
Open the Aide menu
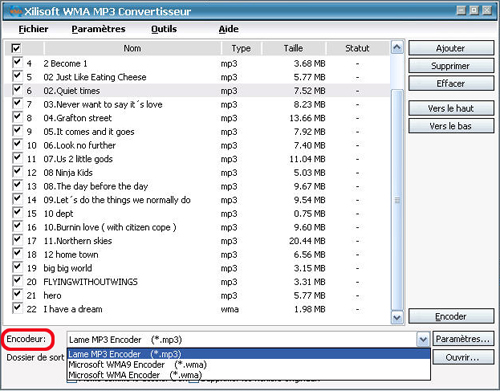point(229,29)
